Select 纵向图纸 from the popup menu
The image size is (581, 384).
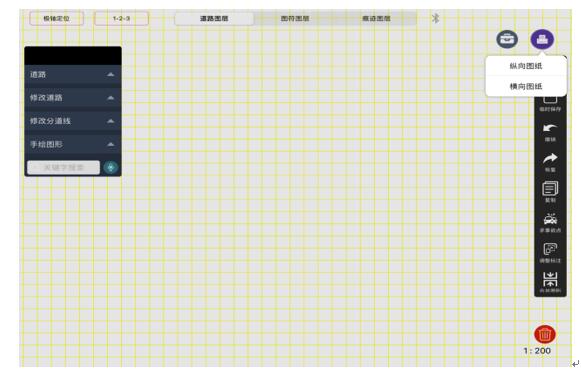[526, 66]
